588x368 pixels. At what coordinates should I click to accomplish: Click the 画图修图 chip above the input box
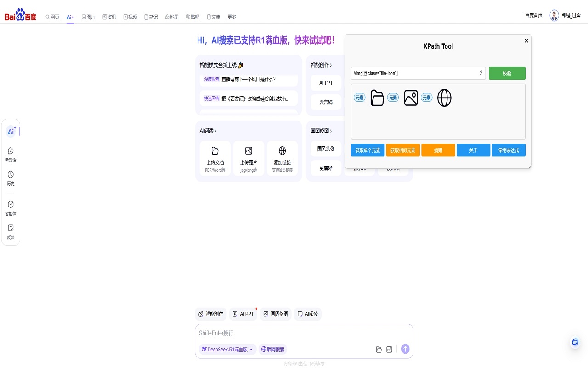point(276,314)
